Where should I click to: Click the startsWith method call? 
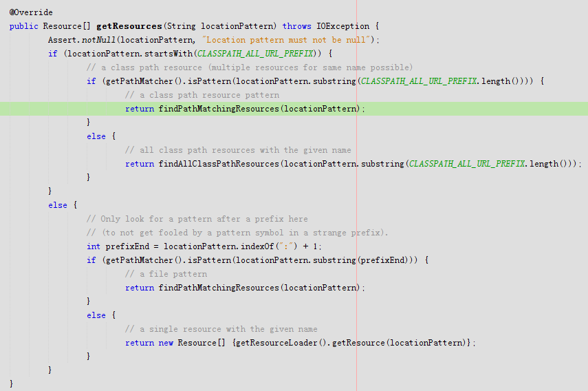pyautogui.click(x=168, y=54)
